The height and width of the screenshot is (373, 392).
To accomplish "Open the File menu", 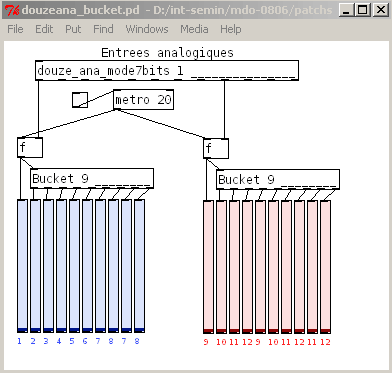I will (x=15, y=29).
